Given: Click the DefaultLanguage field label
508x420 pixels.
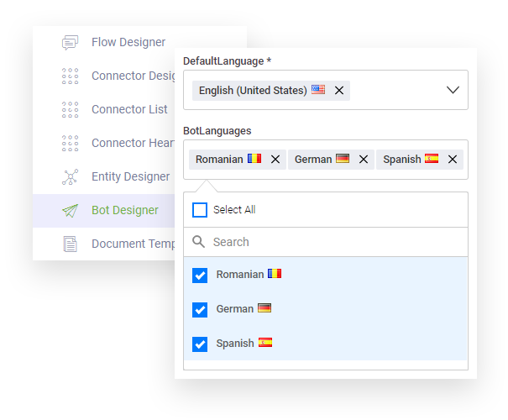Looking at the screenshot, I should coord(227,61).
